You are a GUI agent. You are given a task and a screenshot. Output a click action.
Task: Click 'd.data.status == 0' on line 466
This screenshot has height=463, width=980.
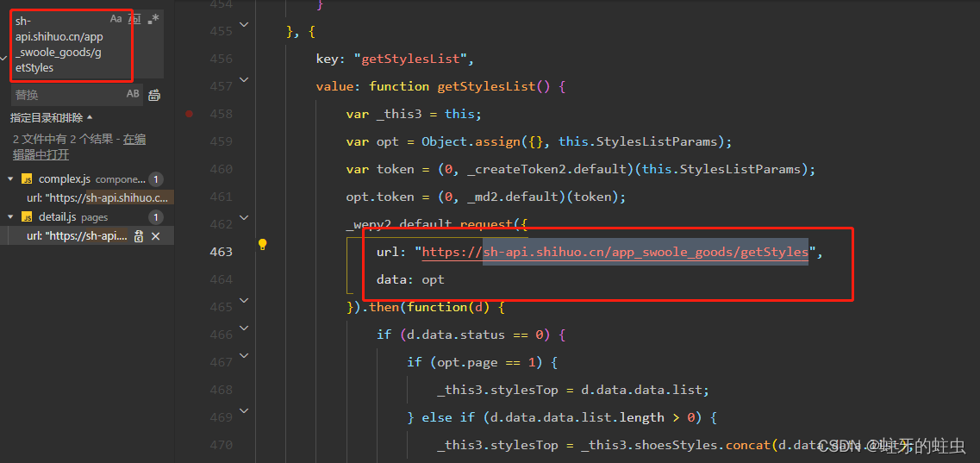point(474,335)
